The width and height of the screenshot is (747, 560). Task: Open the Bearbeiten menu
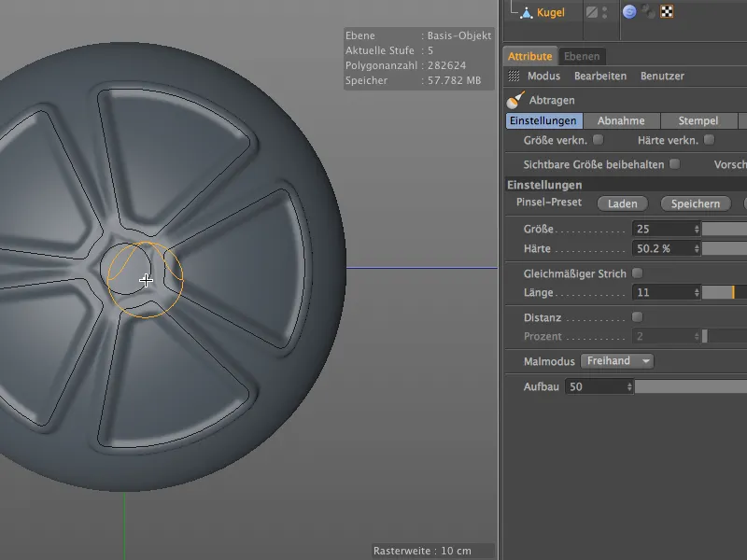(600, 77)
